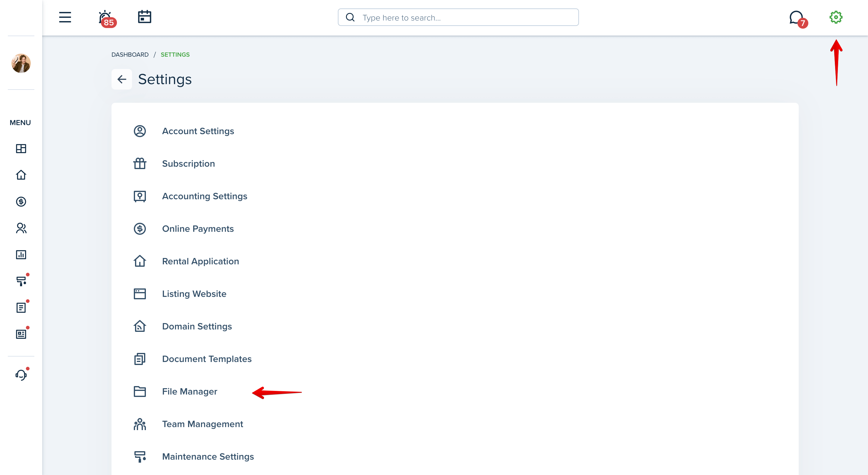Open Online Payments settings
This screenshot has height=475, width=868.
(198, 229)
